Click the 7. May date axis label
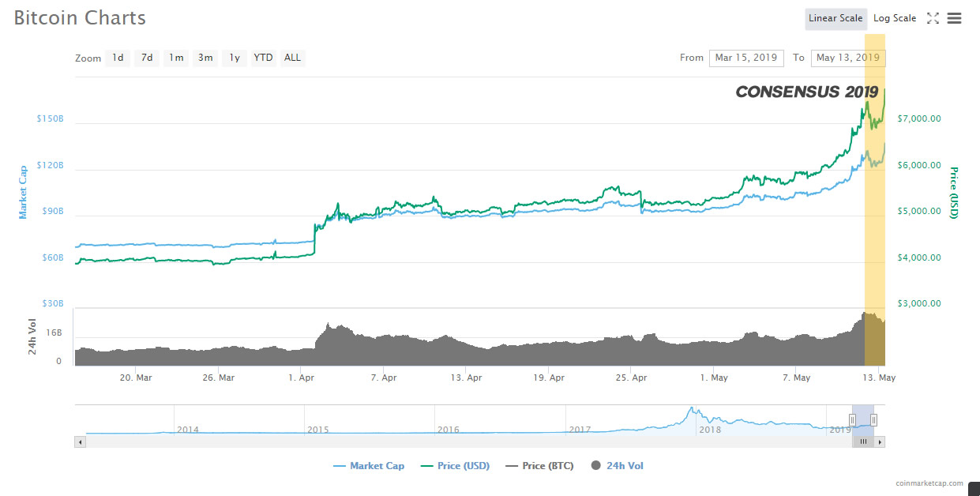The height and width of the screenshot is (496, 980). [x=796, y=378]
